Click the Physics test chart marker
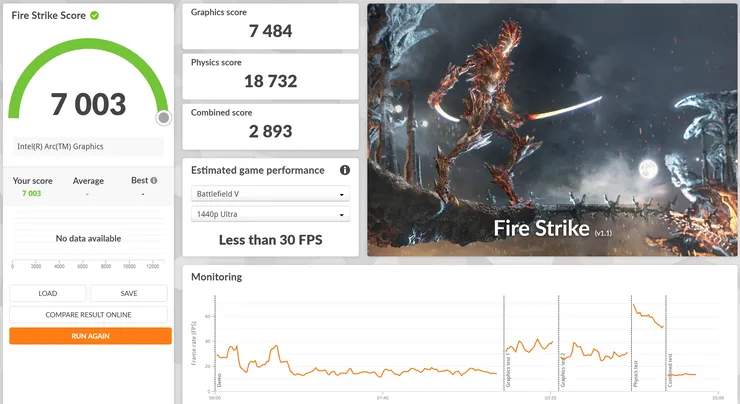The width and height of the screenshot is (740, 404). 636,374
